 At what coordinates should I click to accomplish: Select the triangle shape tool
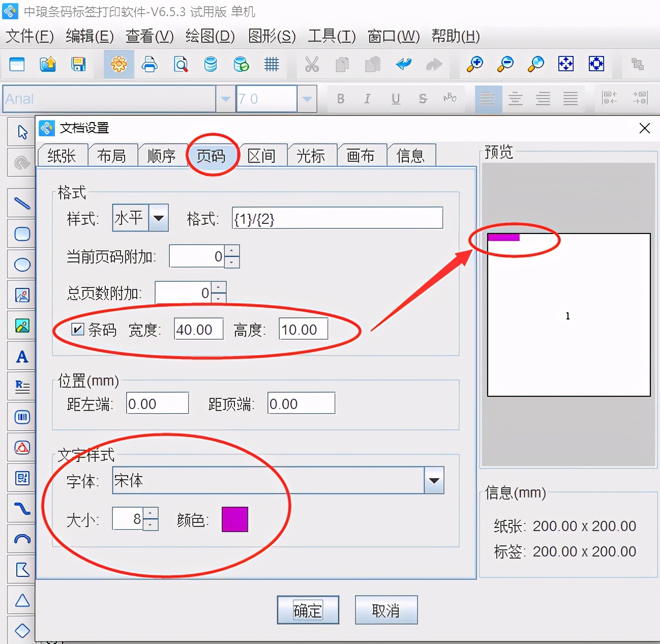coord(22,600)
